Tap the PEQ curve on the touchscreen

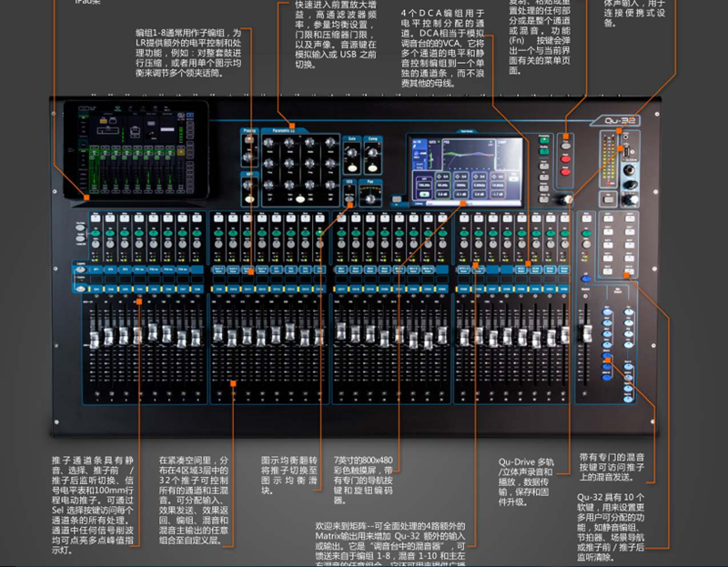(468, 155)
